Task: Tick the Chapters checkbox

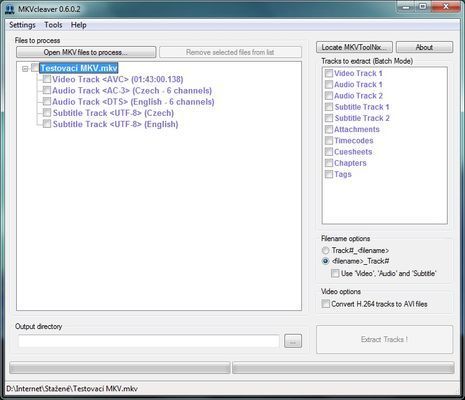Action: point(329,163)
